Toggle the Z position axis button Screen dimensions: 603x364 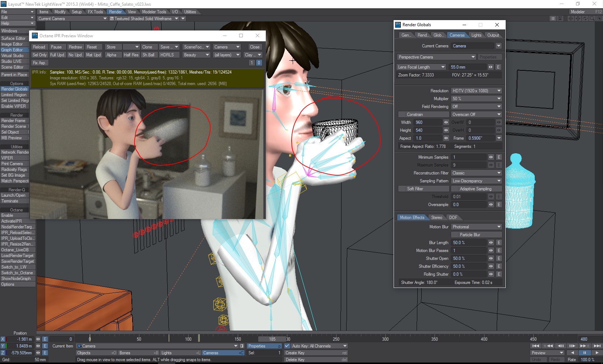click(x=3, y=353)
